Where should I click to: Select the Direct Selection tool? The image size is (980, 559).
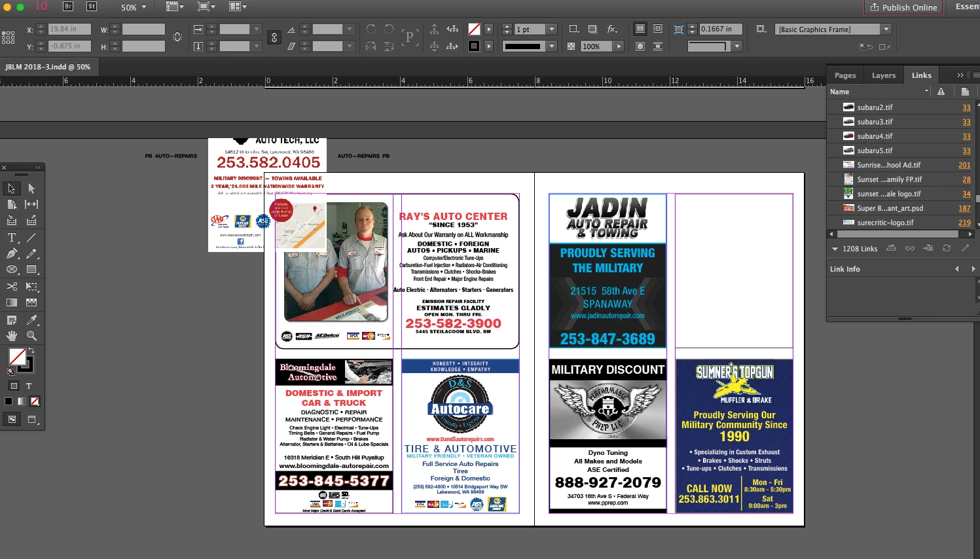31,189
